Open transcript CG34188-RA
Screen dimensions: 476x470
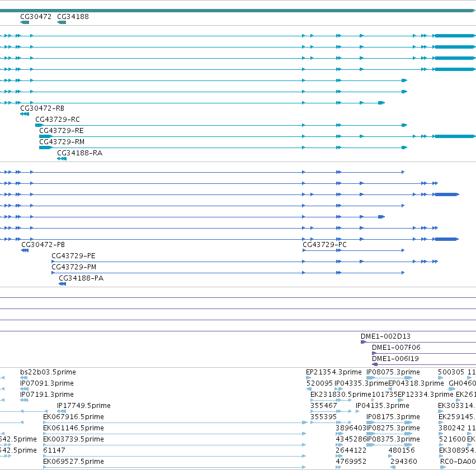pyautogui.click(x=80, y=153)
